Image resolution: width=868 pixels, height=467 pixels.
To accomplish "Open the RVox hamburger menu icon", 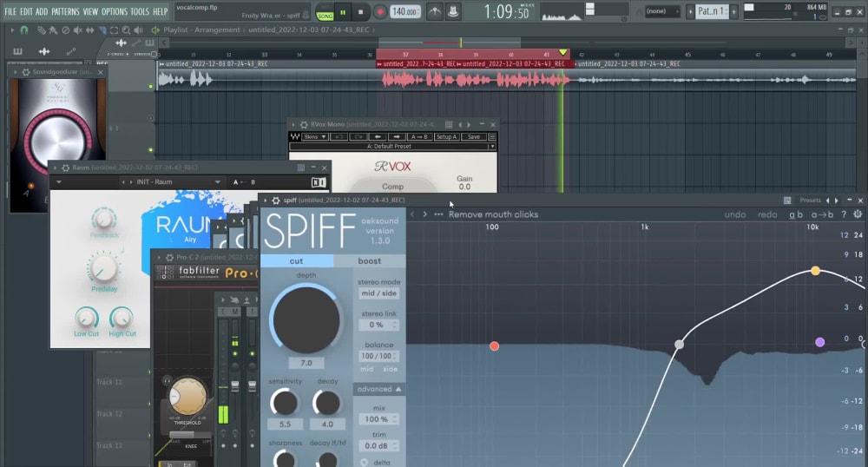I will coord(492,136).
